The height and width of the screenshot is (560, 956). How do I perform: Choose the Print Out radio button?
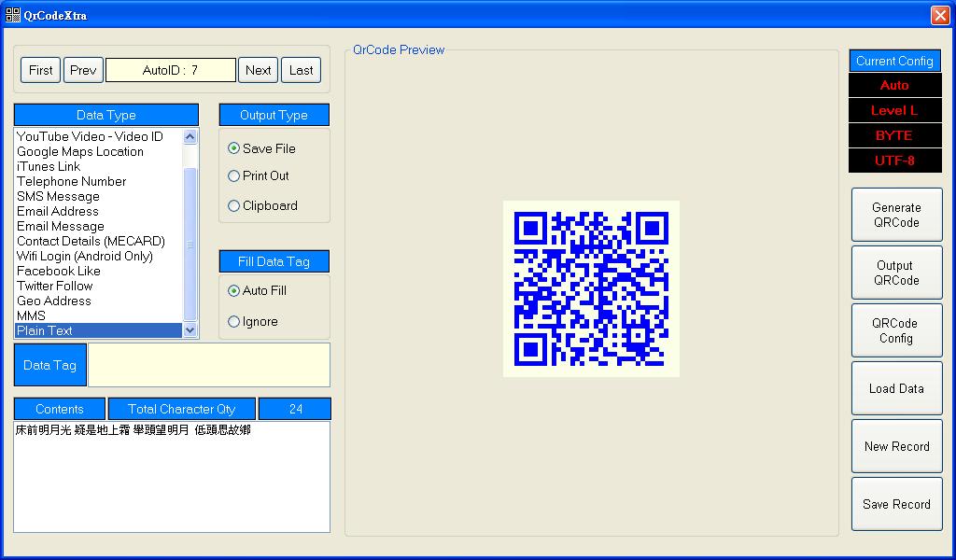tap(234, 175)
